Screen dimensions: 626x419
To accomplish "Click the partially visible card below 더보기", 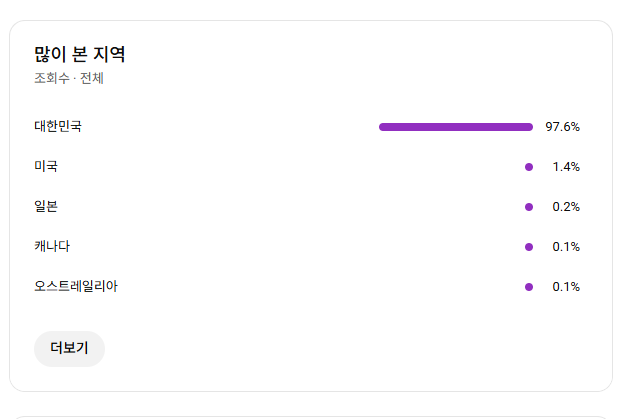I will pyautogui.click(x=310, y=416).
